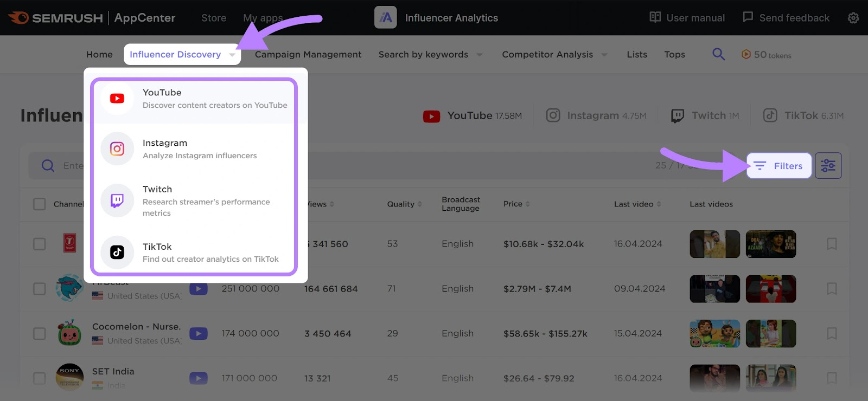Click the Twitch icon in dropdown
The width and height of the screenshot is (868, 401).
tap(117, 200)
